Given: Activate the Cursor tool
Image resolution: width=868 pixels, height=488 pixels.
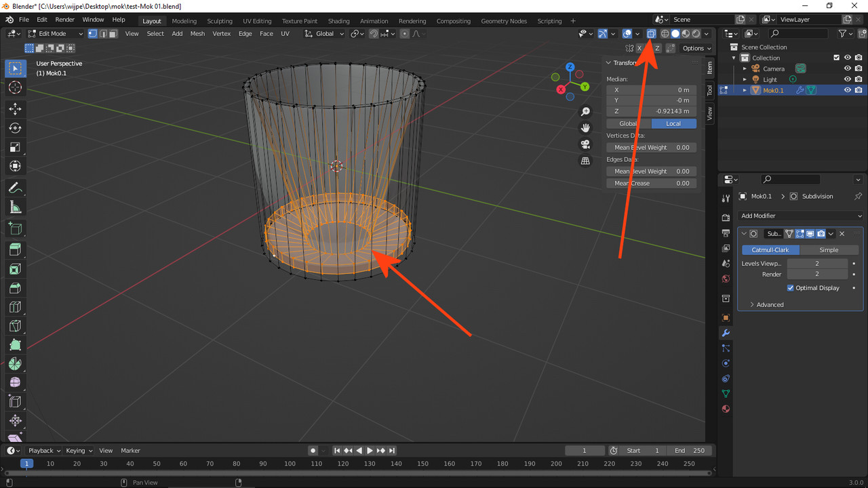Looking at the screenshot, I should 16,87.
